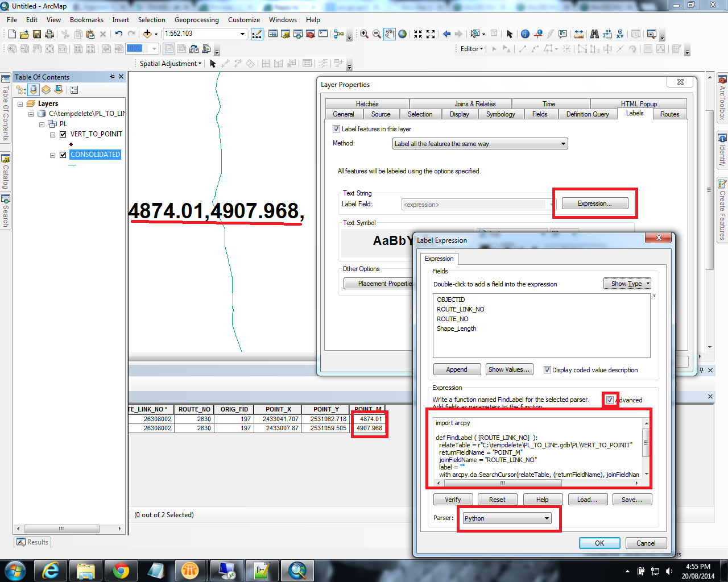The height and width of the screenshot is (582, 728).
Task: Click the Full Extent globe icon
Action: (x=403, y=34)
